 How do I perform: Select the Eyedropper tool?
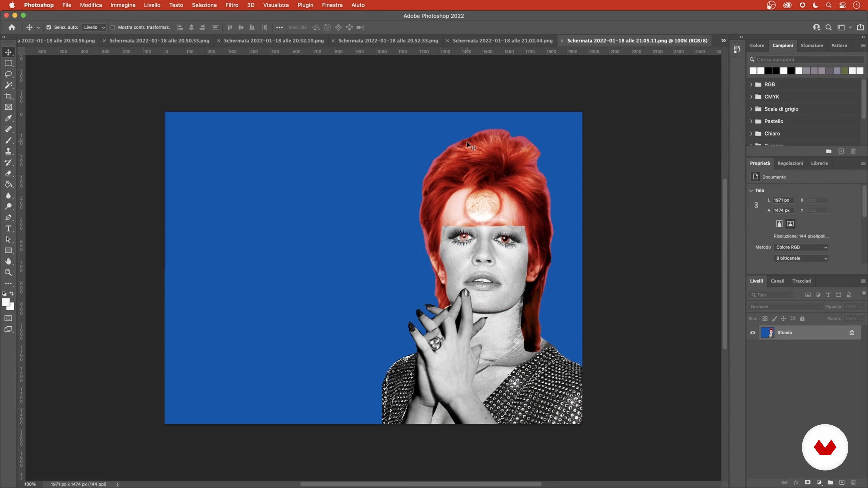tap(8, 118)
